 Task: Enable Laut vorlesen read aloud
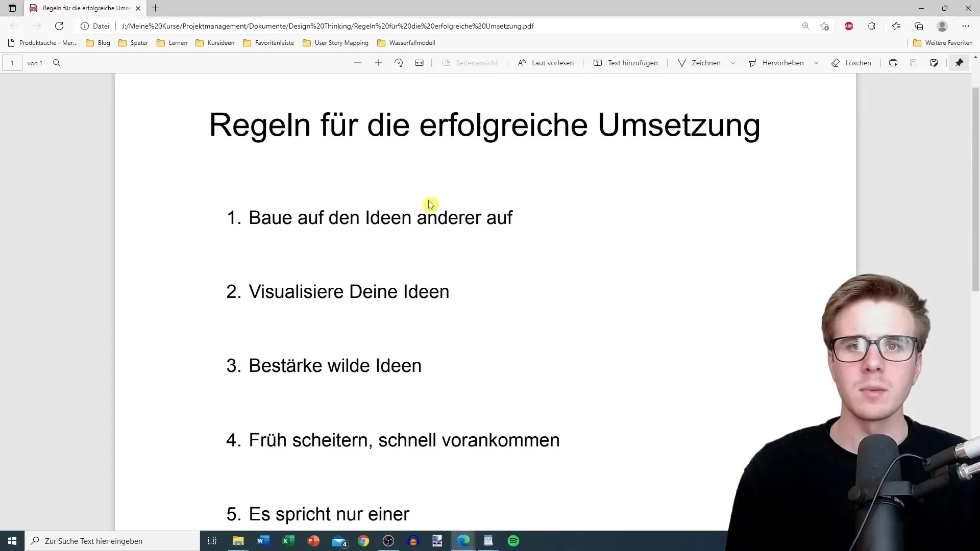(545, 63)
